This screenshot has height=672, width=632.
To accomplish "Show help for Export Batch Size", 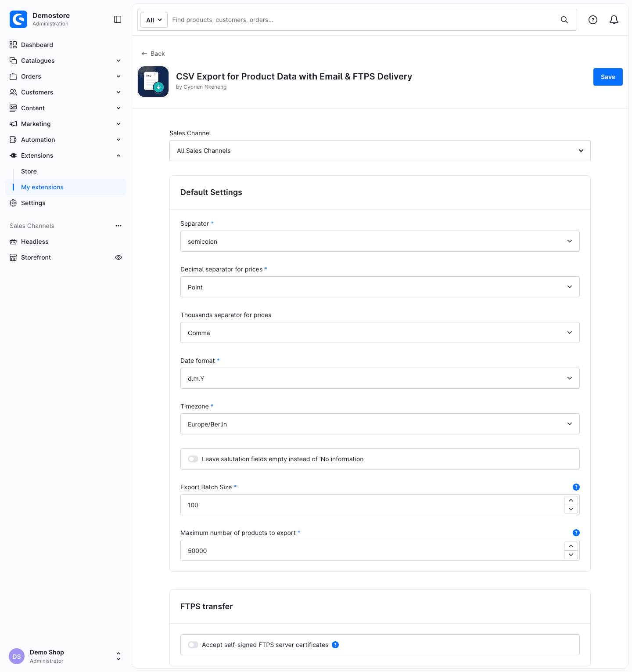I will pos(576,487).
